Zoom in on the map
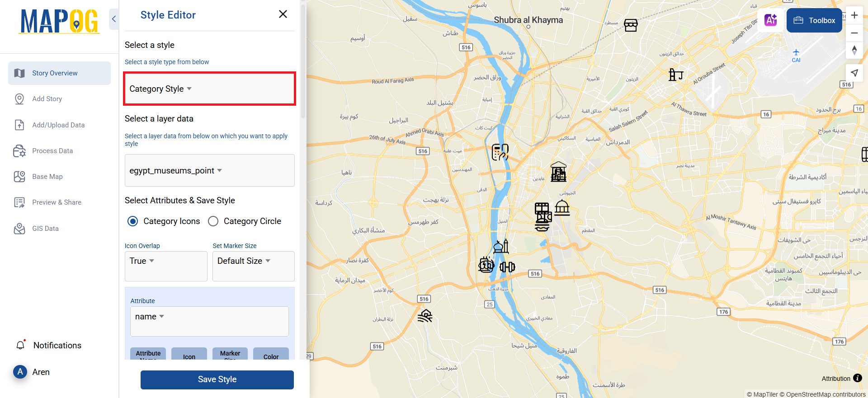Image resolution: width=868 pixels, height=398 pixels. [x=854, y=15]
